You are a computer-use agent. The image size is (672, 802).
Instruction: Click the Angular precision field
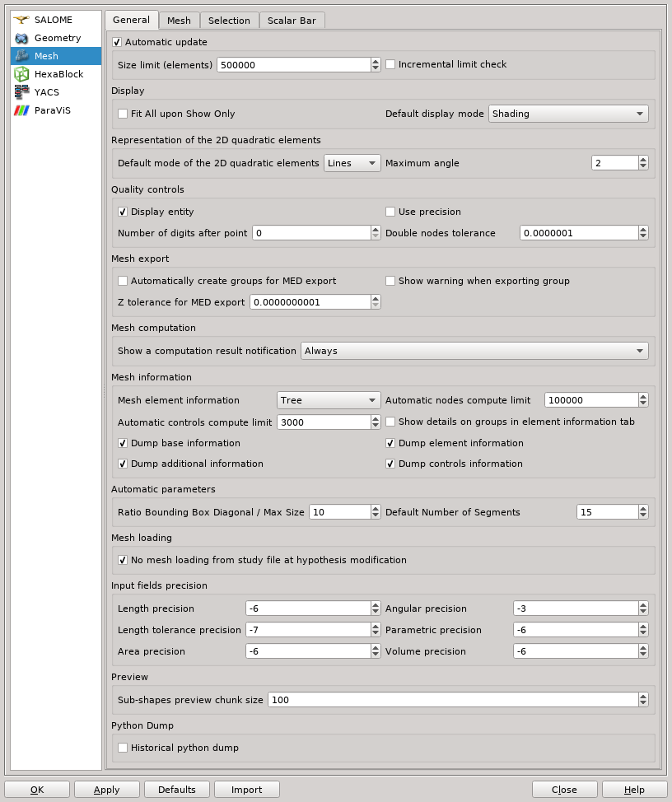tap(576, 608)
